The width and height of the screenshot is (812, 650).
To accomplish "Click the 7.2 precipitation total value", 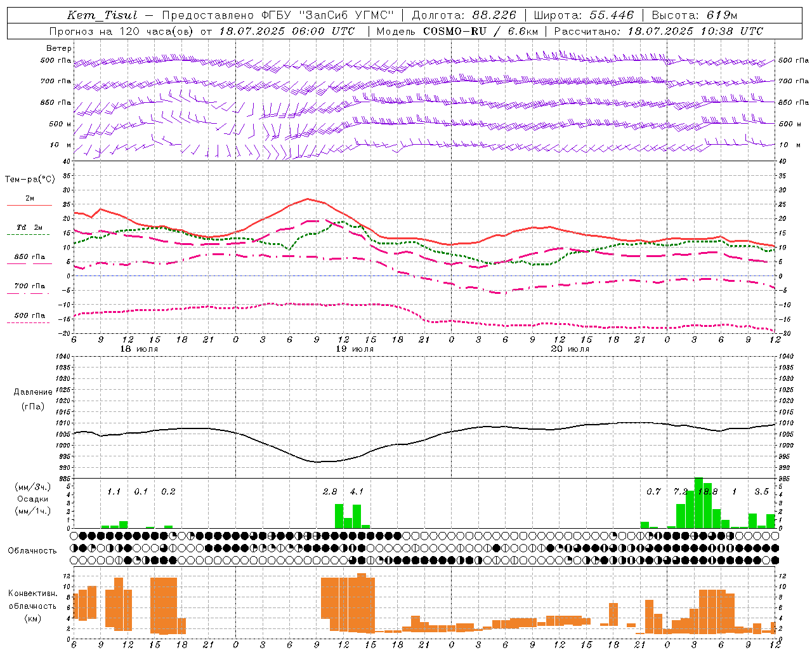I will click(x=681, y=492).
